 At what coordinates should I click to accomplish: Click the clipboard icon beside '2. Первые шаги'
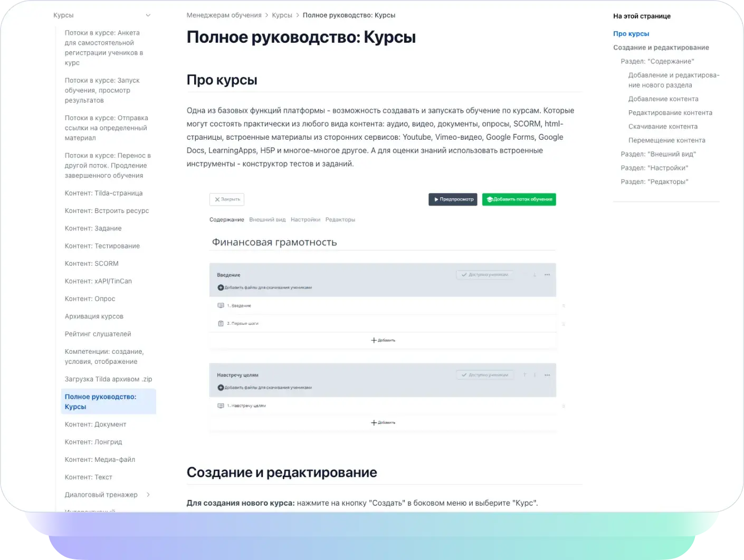click(x=221, y=323)
